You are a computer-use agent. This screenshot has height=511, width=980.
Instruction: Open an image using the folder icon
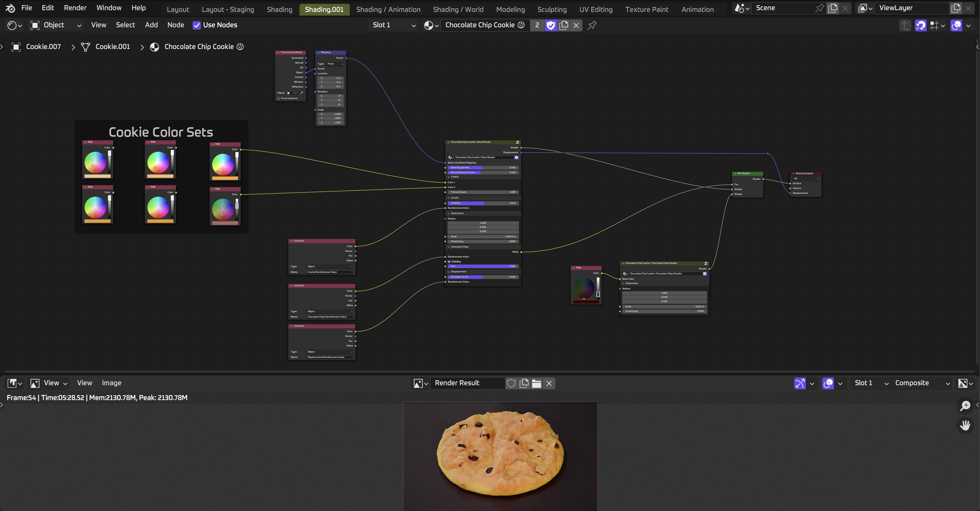(536, 384)
